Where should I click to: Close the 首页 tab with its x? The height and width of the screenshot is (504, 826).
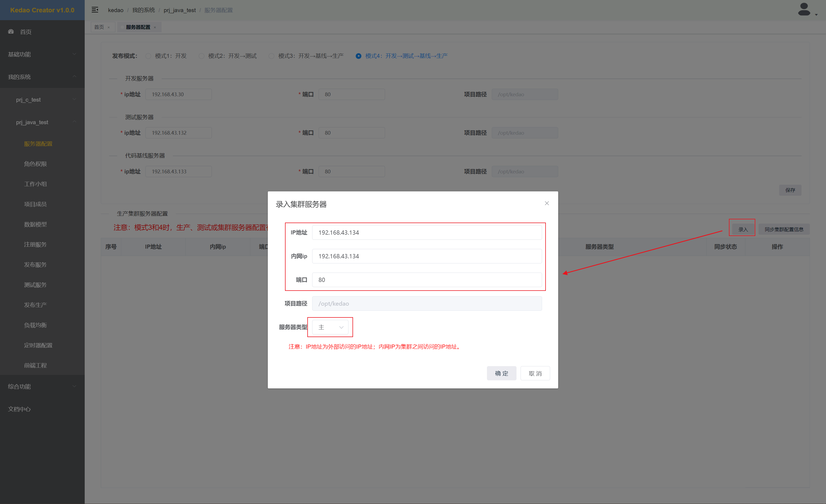[x=109, y=27]
